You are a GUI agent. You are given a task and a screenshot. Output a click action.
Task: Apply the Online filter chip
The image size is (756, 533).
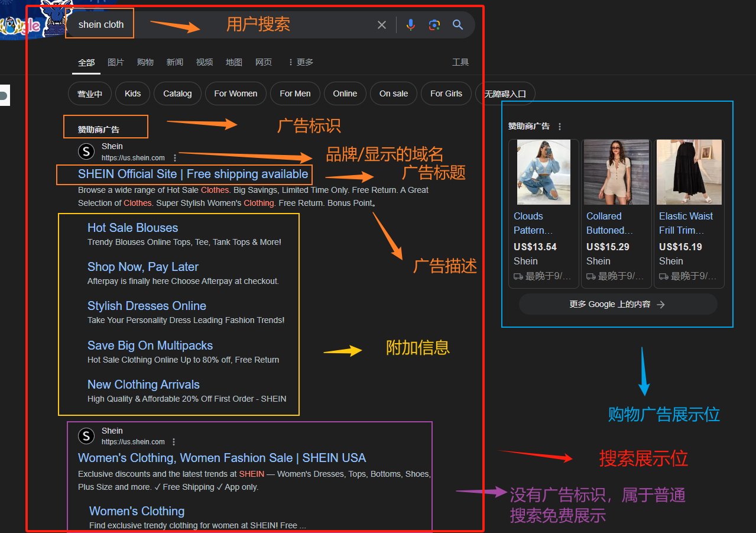coord(345,93)
